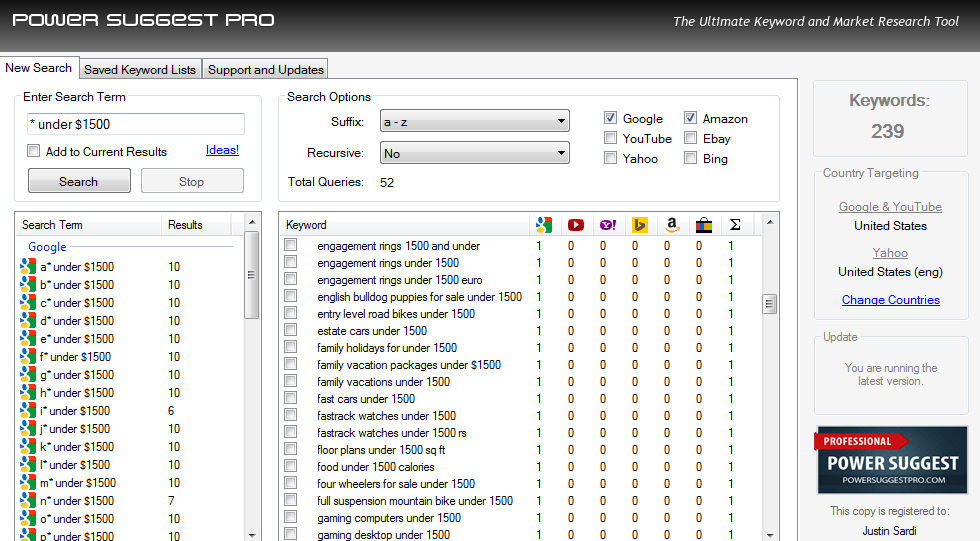Image resolution: width=980 pixels, height=541 pixels.
Task: Select keyword english bulldog puppies for sale under 1500
Action: (419, 297)
